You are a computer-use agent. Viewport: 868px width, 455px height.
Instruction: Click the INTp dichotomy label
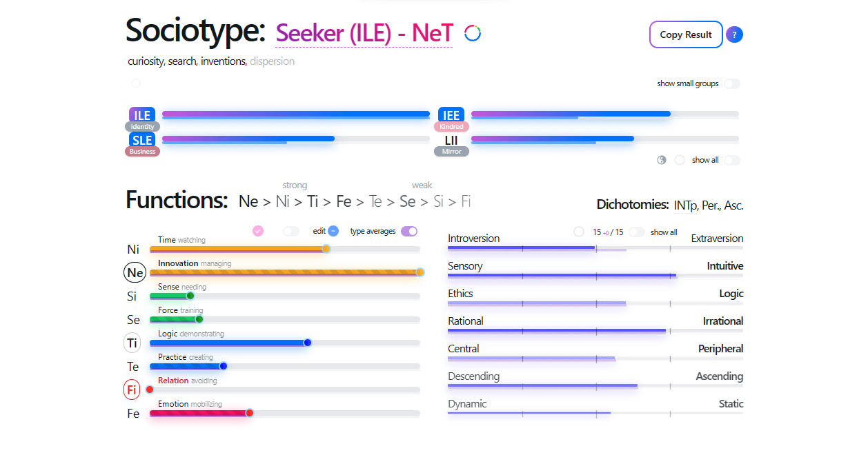(x=684, y=205)
